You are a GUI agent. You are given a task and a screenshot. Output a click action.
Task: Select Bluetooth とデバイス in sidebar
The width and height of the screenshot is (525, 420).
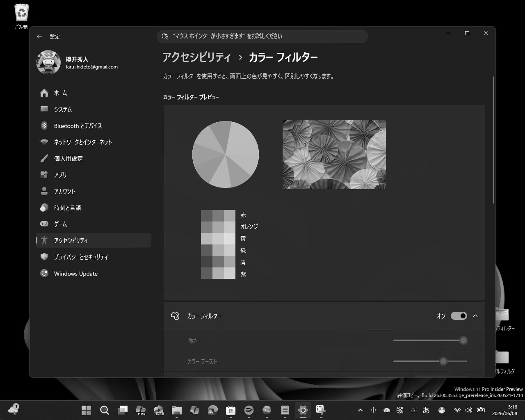tap(94, 126)
